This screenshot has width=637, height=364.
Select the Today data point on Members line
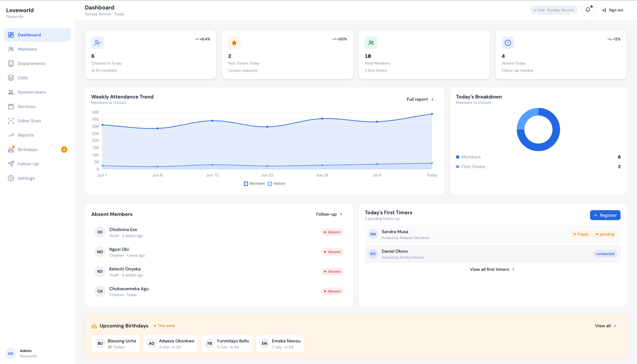click(x=432, y=114)
